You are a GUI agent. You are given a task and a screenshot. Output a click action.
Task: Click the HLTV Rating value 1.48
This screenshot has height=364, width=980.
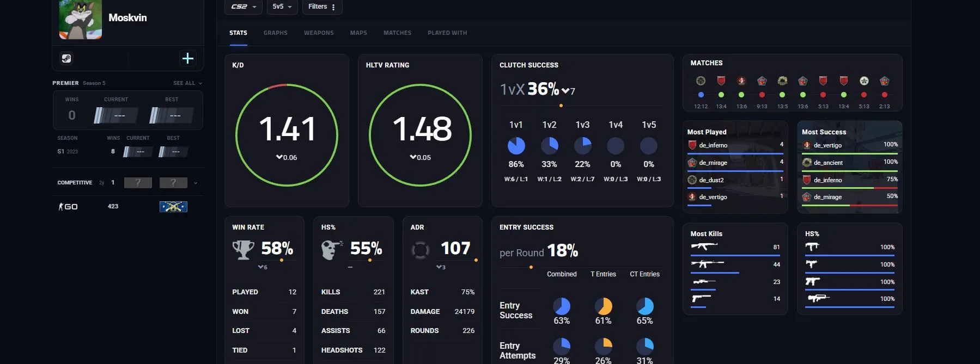(422, 129)
